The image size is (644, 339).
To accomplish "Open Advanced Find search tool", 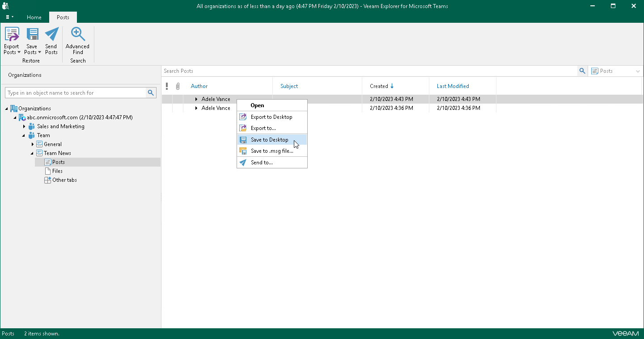I will point(77,40).
